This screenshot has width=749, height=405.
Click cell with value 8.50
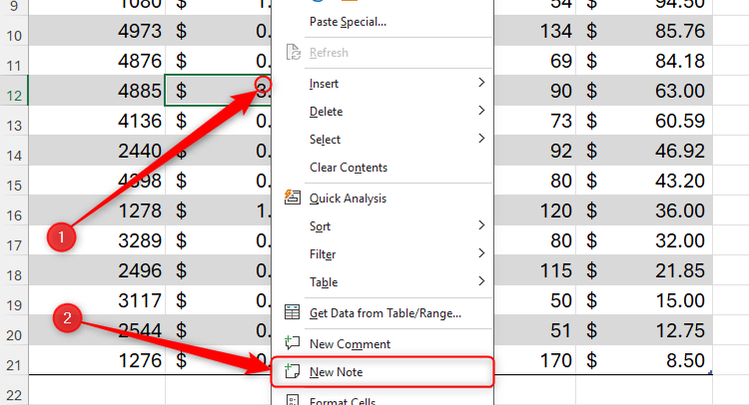[644, 360]
